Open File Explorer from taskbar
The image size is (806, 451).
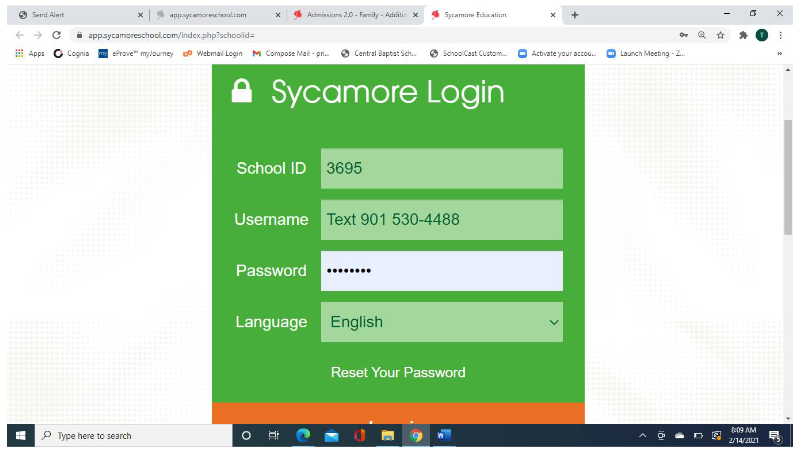click(x=388, y=436)
